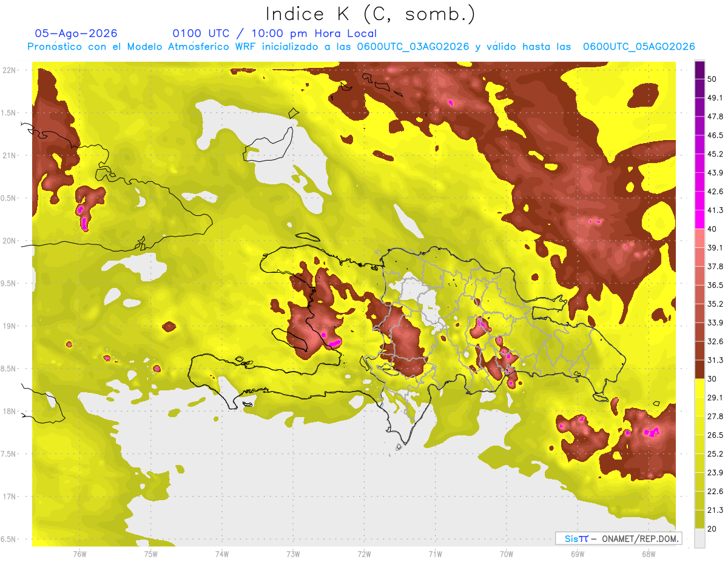Click the colorbar value '45.2'

click(715, 154)
